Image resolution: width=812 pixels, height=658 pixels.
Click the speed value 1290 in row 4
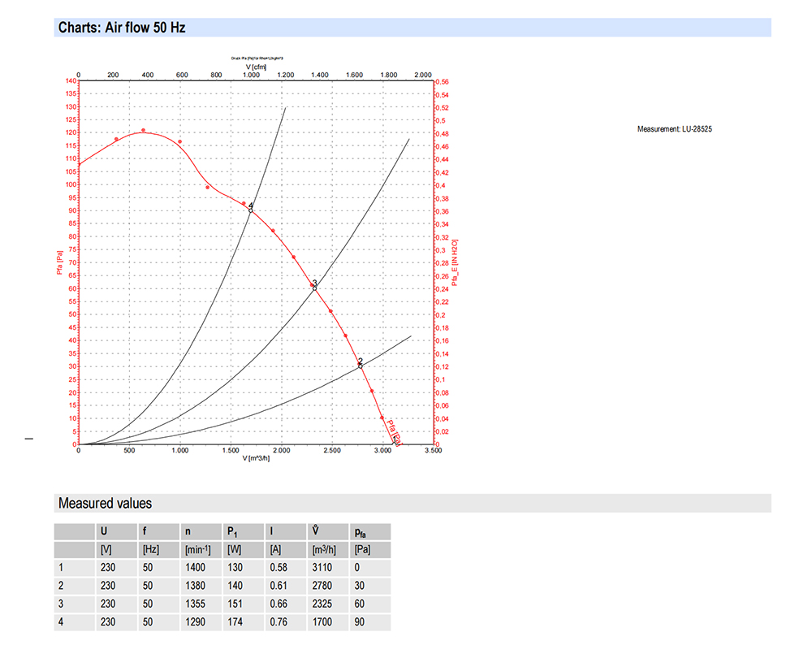pyautogui.click(x=195, y=621)
